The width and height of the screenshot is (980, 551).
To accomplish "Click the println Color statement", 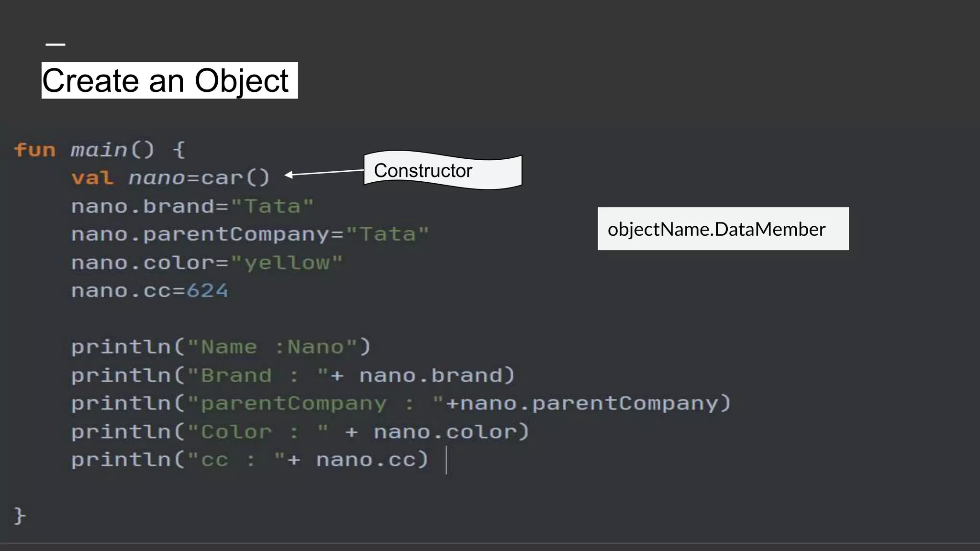I will click(300, 432).
